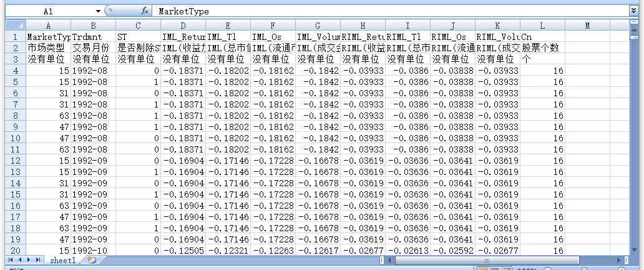Screen dimensions: 644x270
Task: Click cell L4 with value 16
Action: pyautogui.click(x=542, y=71)
